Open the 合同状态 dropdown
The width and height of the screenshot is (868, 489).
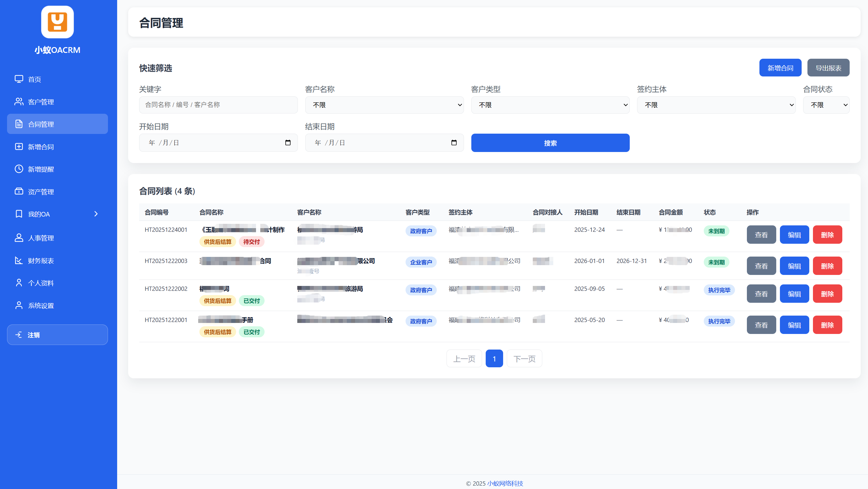[826, 105]
